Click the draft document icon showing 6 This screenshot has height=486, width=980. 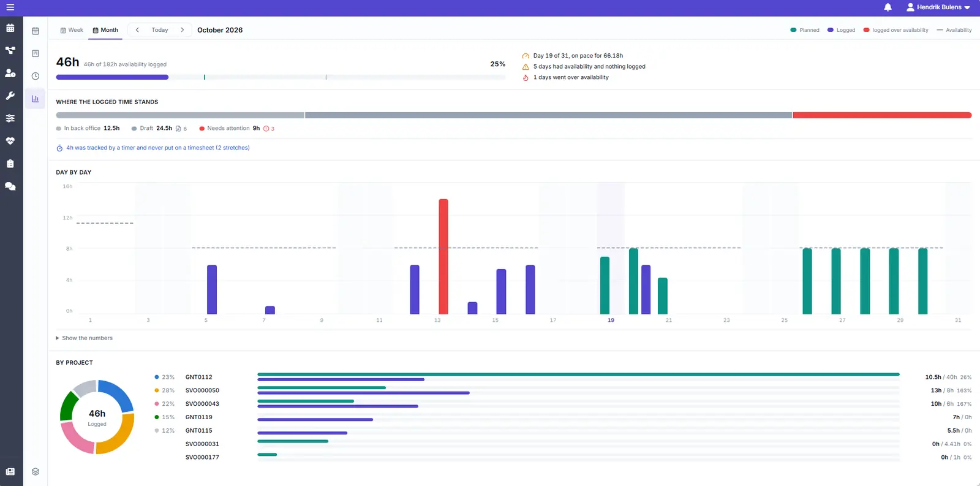click(178, 129)
